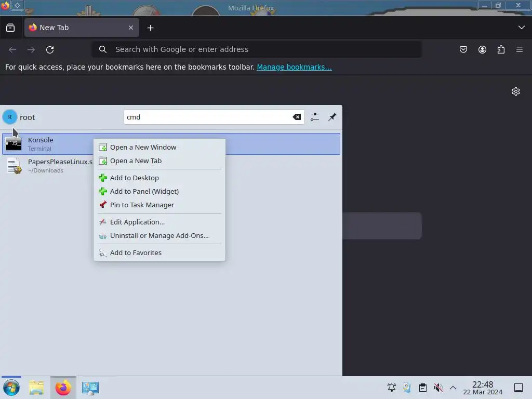Switch to the New Tab tab
Image resolution: width=532 pixels, height=399 pixels.
(82, 28)
